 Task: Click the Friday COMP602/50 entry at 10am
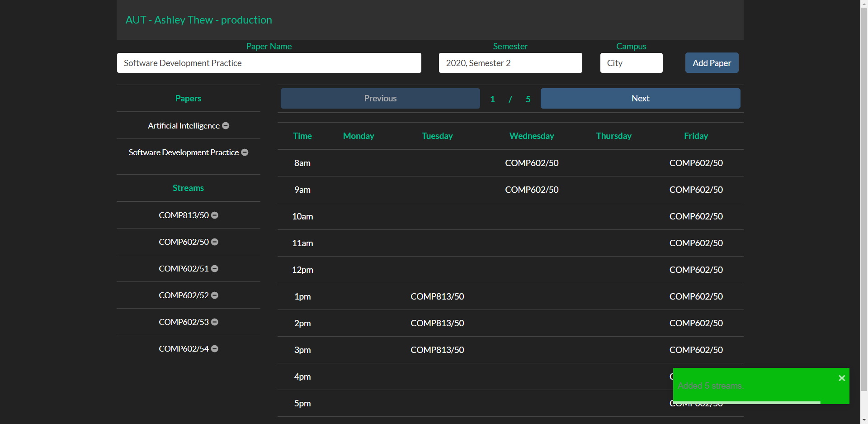pyautogui.click(x=696, y=216)
